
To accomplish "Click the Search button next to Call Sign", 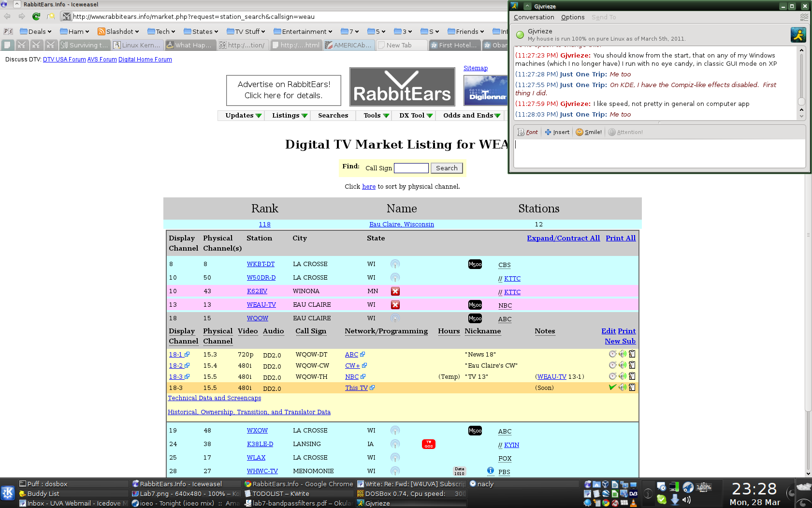I will click(447, 168).
